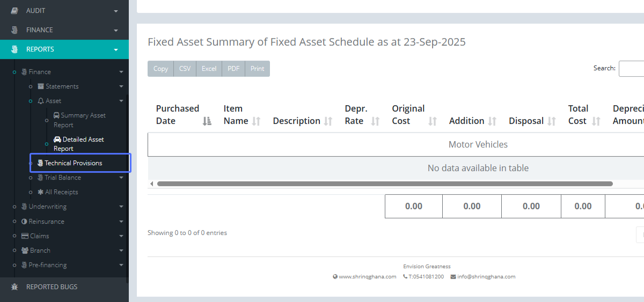The image size is (644, 302).
Task: Open the Finance top-level menu
Action: pos(64,30)
